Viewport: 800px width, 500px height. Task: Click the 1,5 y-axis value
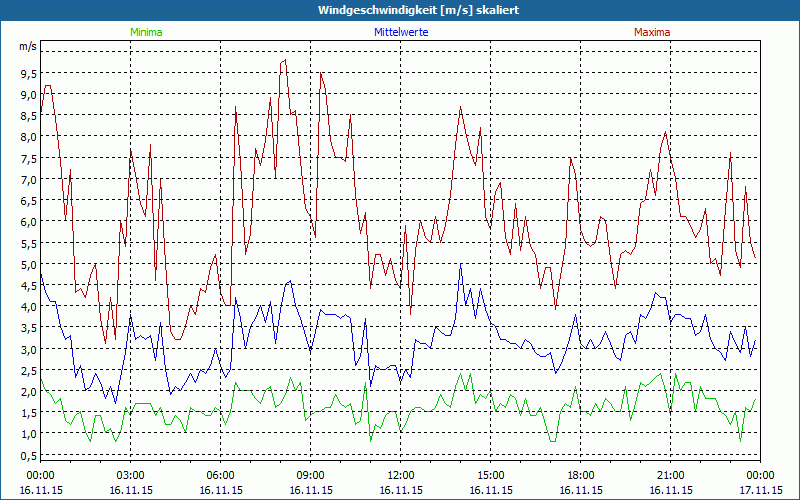click(28, 412)
